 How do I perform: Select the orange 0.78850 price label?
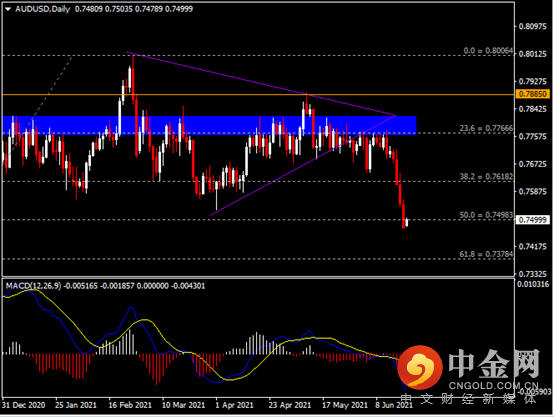coord(533,94)
